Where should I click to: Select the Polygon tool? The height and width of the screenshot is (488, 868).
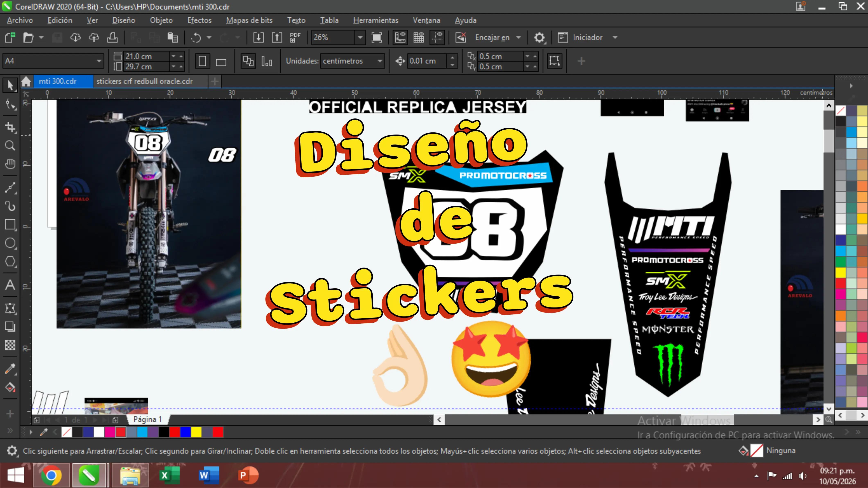(10, 262)
